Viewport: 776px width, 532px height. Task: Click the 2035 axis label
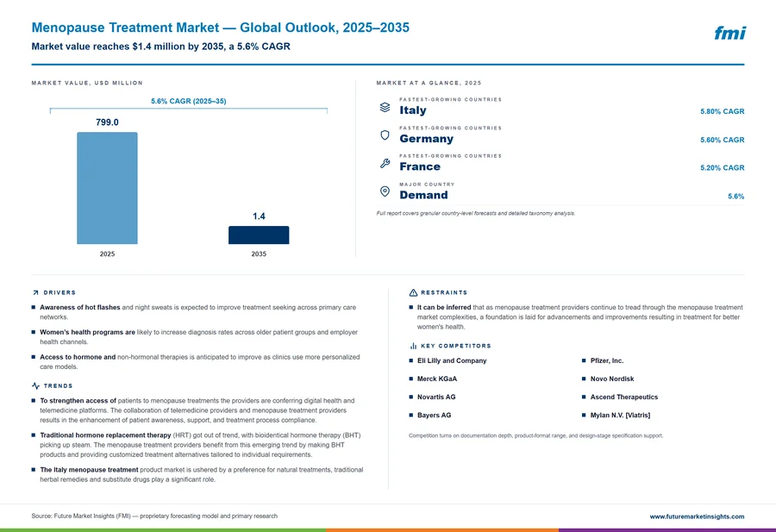pos(259,253)
